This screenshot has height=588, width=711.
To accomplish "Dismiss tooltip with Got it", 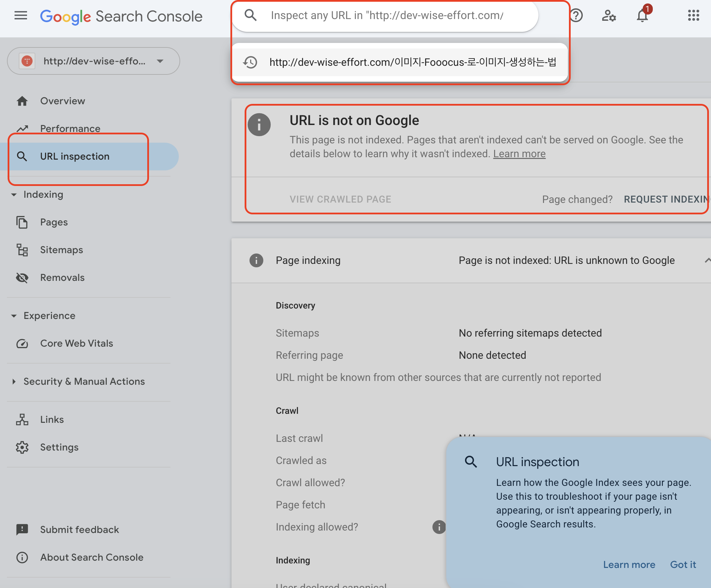I will pyautogui.click(x=683, y=565).
